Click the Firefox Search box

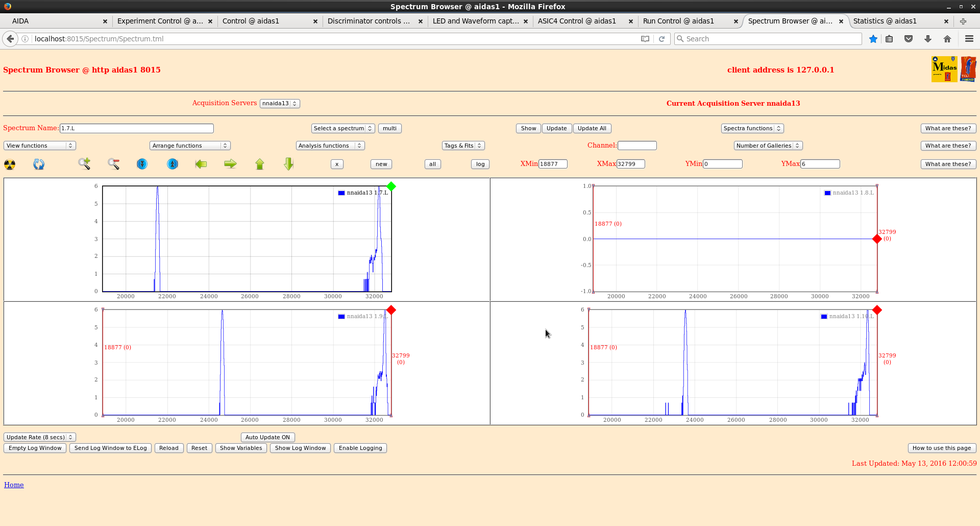(768, 39)
